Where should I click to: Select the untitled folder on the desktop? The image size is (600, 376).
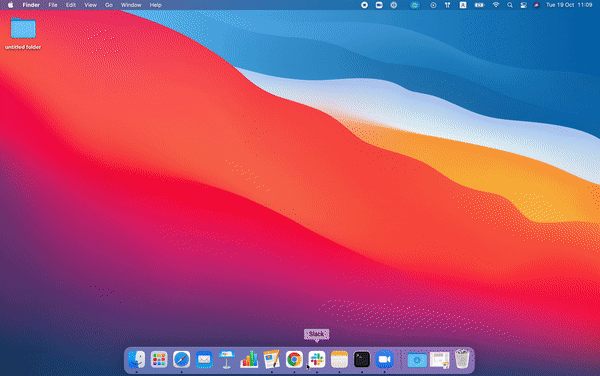pyautogui.click(x=23, y=33)
